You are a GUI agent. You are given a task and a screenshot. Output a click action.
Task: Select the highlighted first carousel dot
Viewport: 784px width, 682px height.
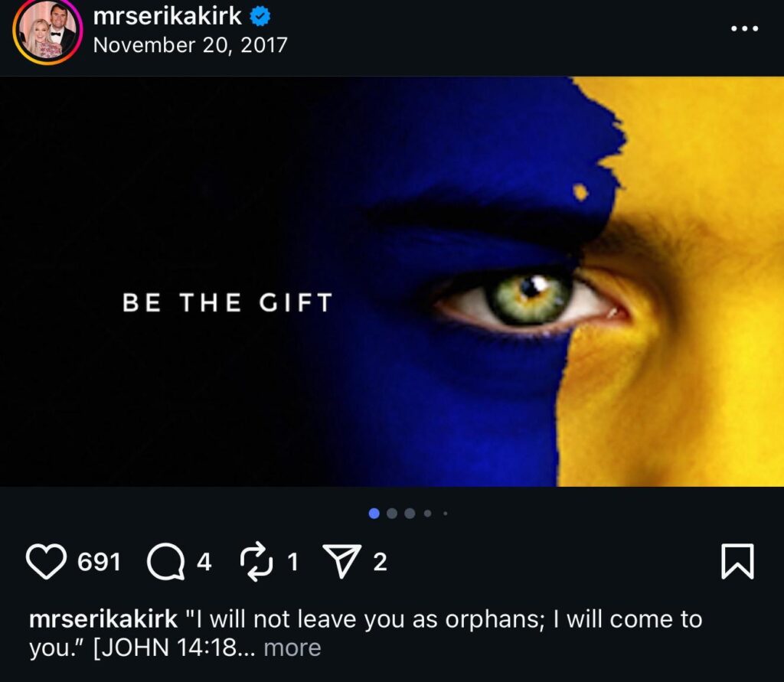pyautogui.click(x=374, y=514)
